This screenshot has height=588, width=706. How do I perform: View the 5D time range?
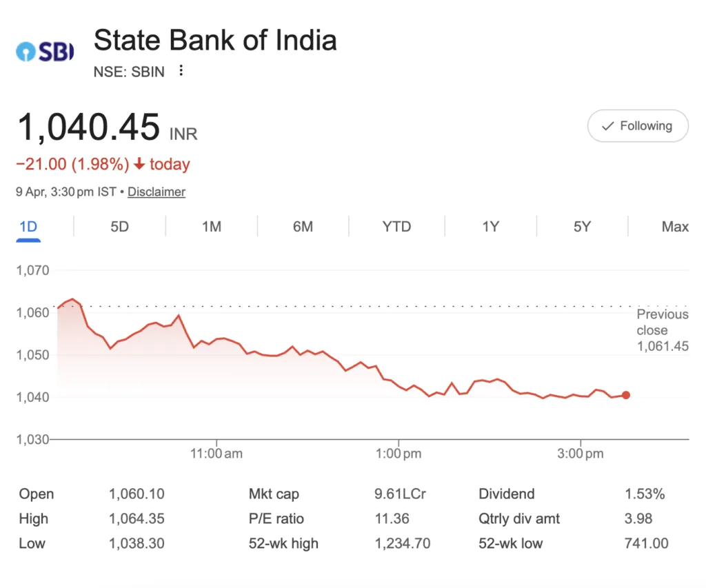(119, 226)
